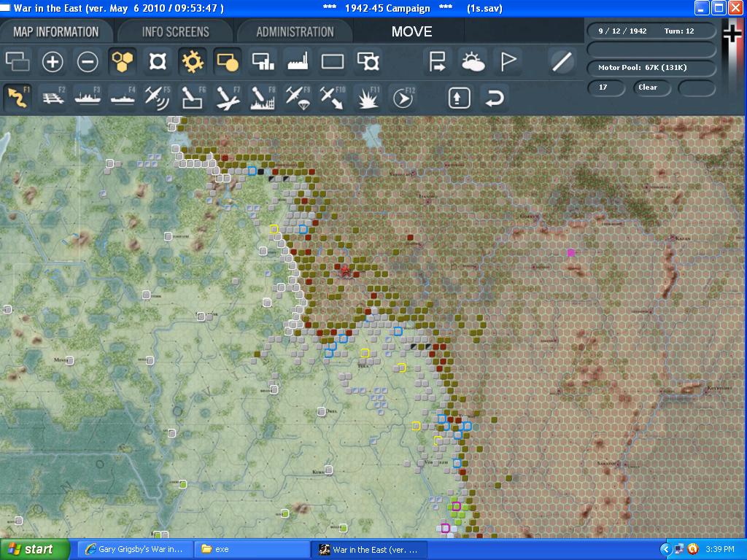Select F1 move mode
This screenshot has width=747, height=560.
tap(18, 98)
